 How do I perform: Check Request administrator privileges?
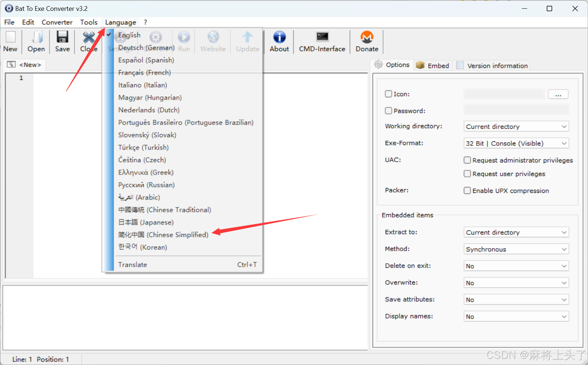(467, 160)
